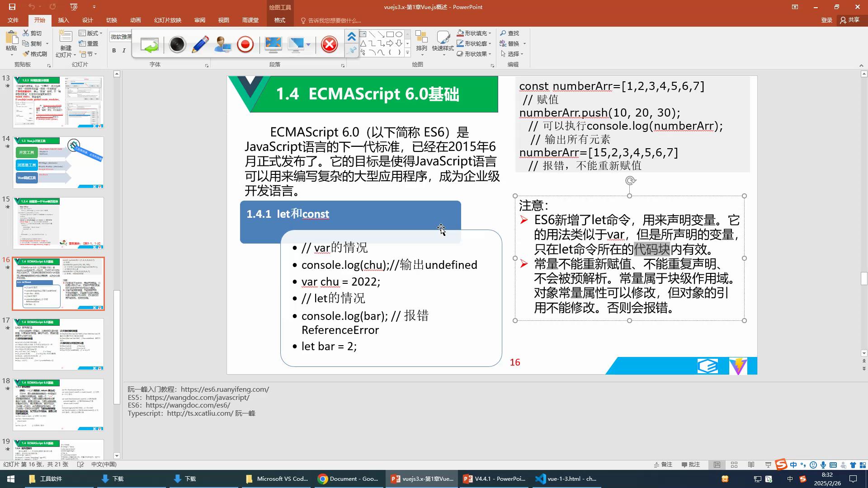The width and height of the screenshot is (868, 488).
Task: Click the Format Painter (格式刷) icon
Action: (26, 54)
